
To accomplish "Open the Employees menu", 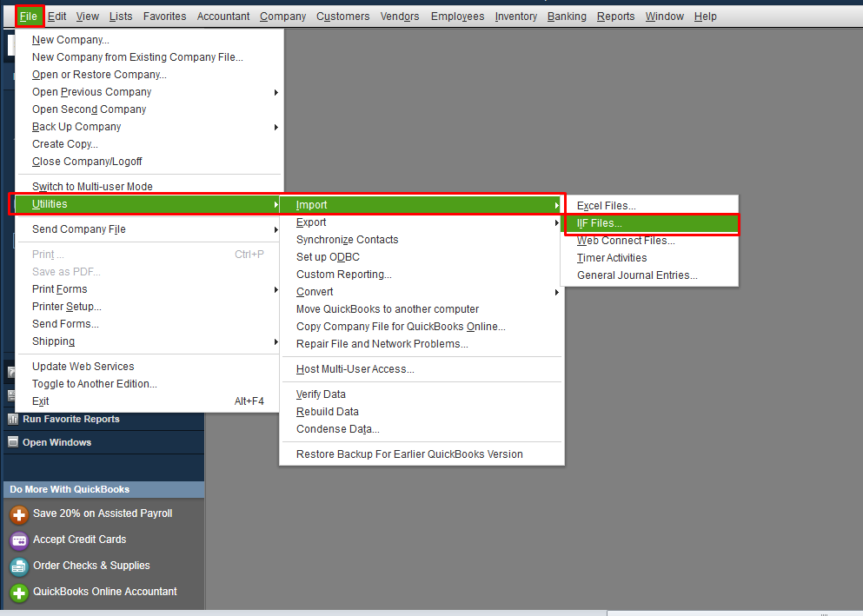I will click(x=457, y=17).
